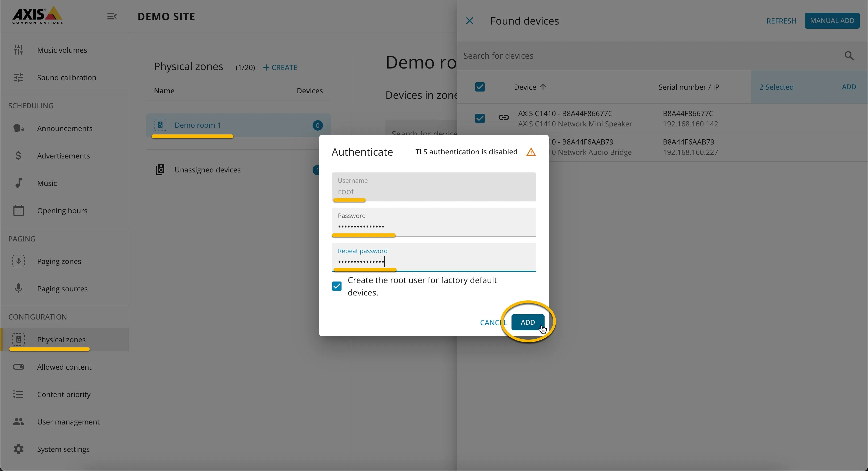Click the device count badge on Demo room 1
Screen dimensions: 868x471
pyautogui.click(x=317, y=125)
